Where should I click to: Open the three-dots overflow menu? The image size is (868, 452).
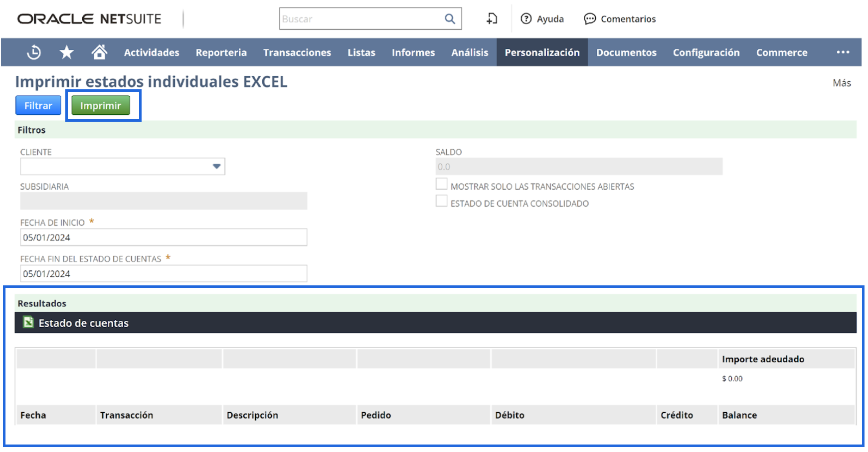843,52
